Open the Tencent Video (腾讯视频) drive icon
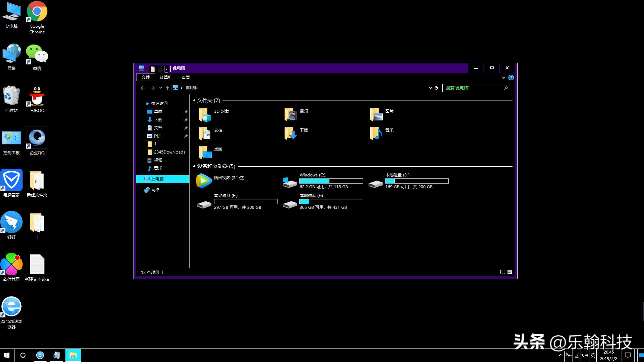The height and width of the screenshot is (362, 644). (x=204, y=181)
